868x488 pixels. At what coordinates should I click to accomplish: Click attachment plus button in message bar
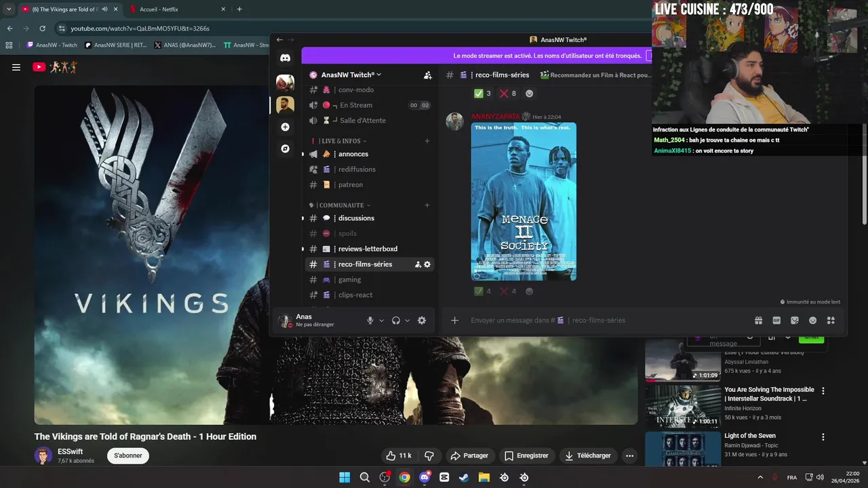click(455, 321)
